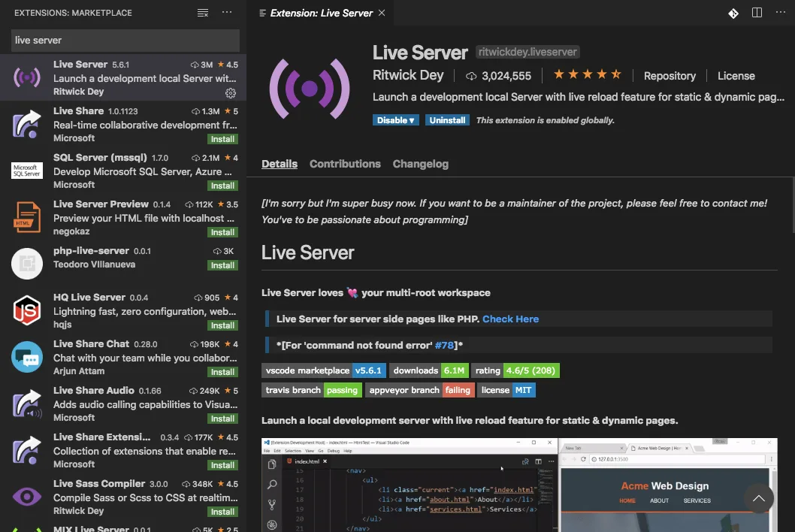Select the php-live-server placeholder icon
795x532 pixels.
pyautogui.click(x=27, y=264)
